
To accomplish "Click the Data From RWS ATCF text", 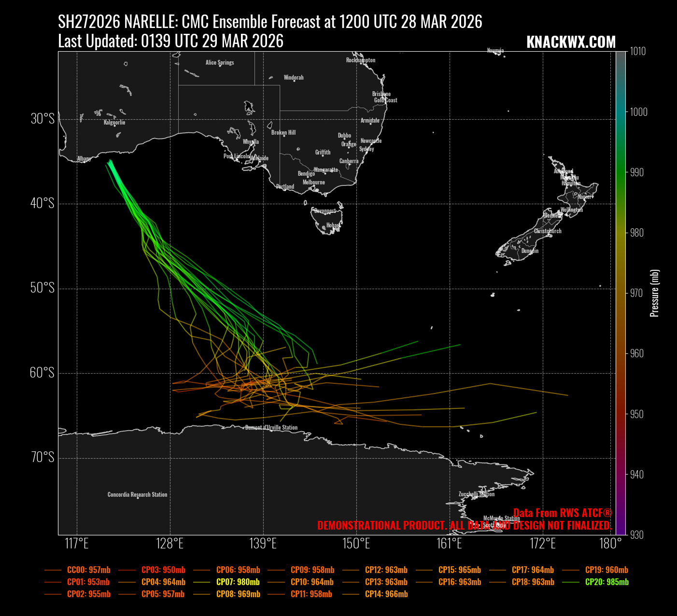I will (562, 513).
